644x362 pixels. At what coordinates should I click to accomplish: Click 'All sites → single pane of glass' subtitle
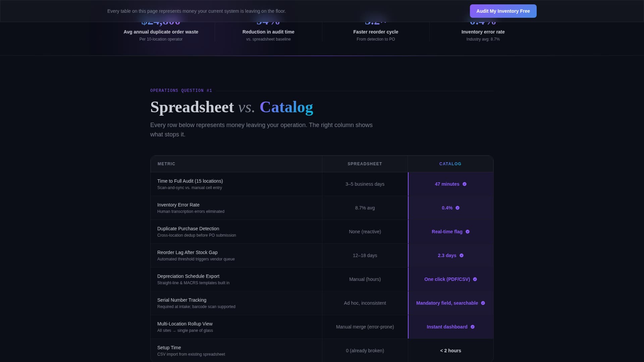click(x=185, y=330)
